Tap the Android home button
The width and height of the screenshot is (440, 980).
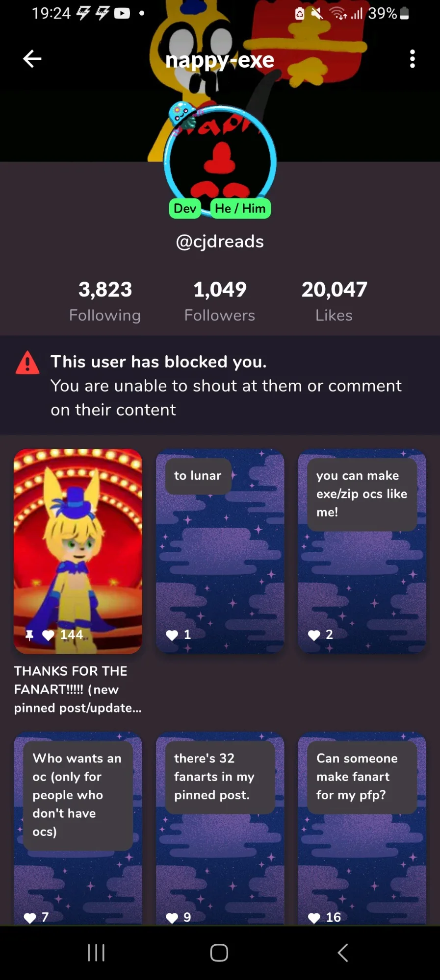point(219,953)
